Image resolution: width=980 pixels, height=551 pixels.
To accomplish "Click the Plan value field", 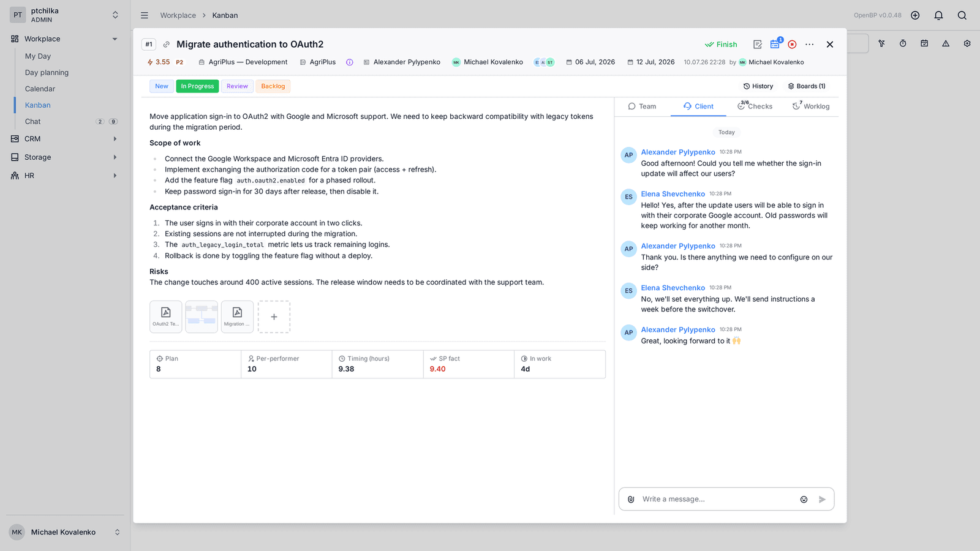I will point(195,364).
